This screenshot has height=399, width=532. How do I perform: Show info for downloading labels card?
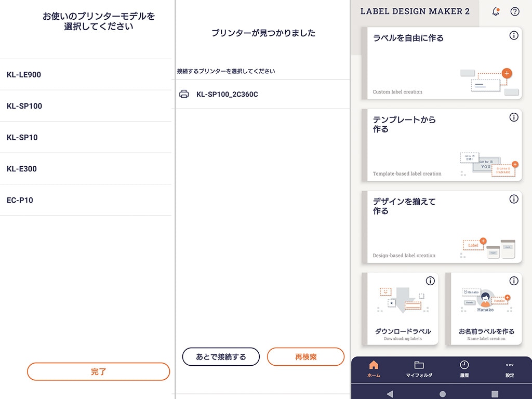(430, 281)
